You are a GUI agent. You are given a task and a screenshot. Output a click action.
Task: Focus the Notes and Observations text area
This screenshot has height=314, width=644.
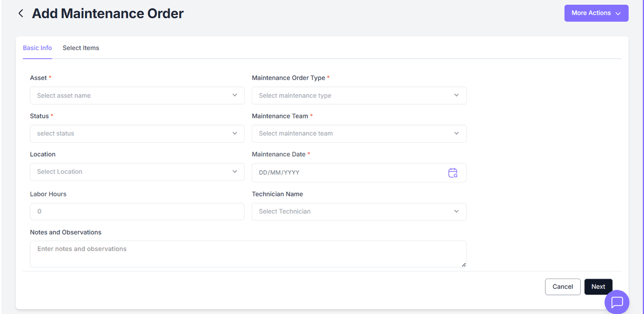[x=248, y=252]
